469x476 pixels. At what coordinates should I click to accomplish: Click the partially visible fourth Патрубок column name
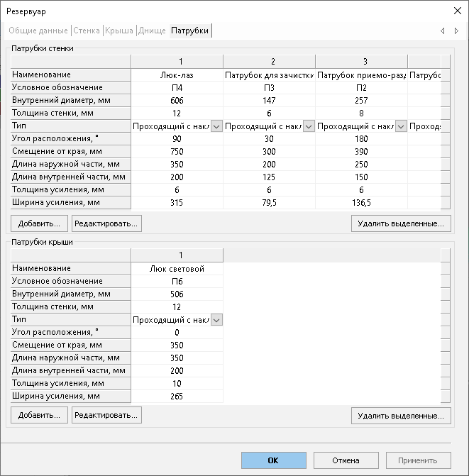click(424, 75)
